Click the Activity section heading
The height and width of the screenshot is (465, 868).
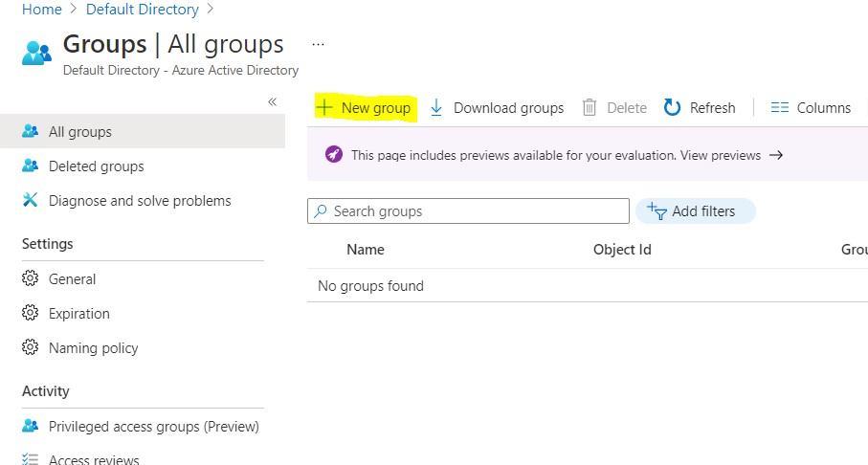click(x=45, y=391)
